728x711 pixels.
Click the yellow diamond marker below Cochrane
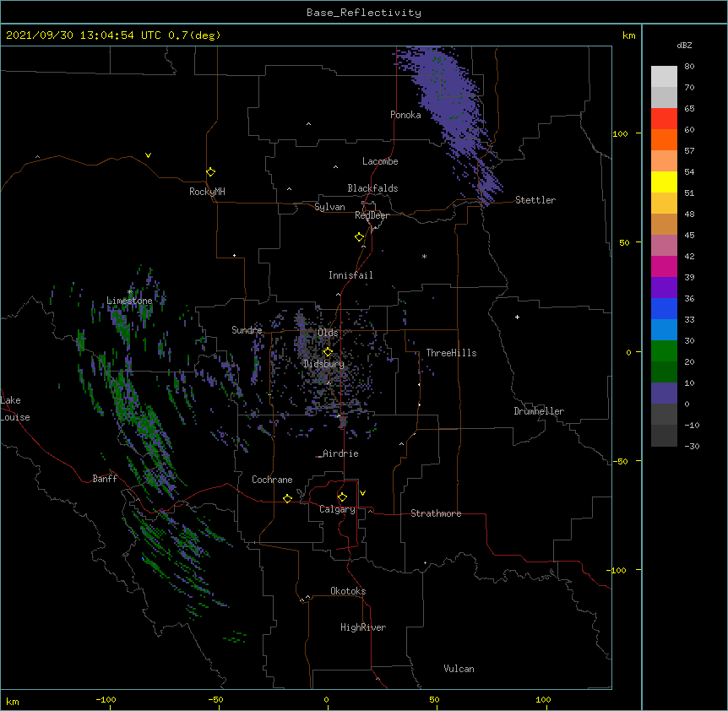click(287, 498)
